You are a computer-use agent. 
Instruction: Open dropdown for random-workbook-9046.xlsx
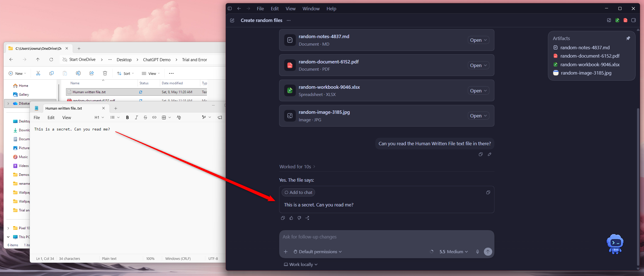[485, 91]
